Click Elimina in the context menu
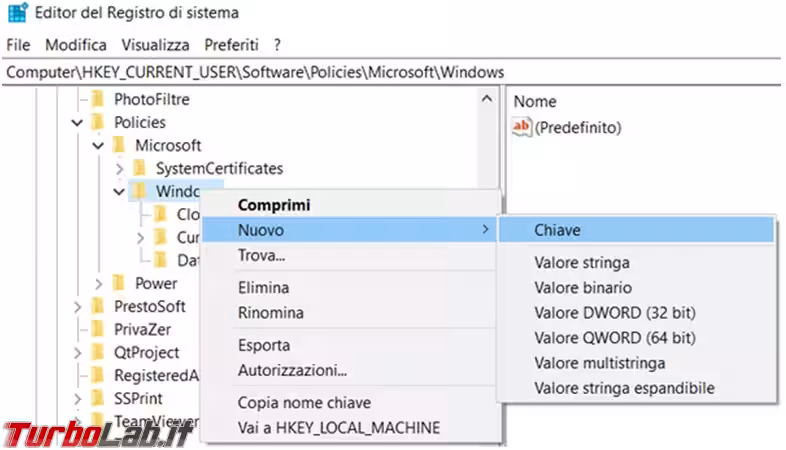The image size is (786, 450). [263, 287]
